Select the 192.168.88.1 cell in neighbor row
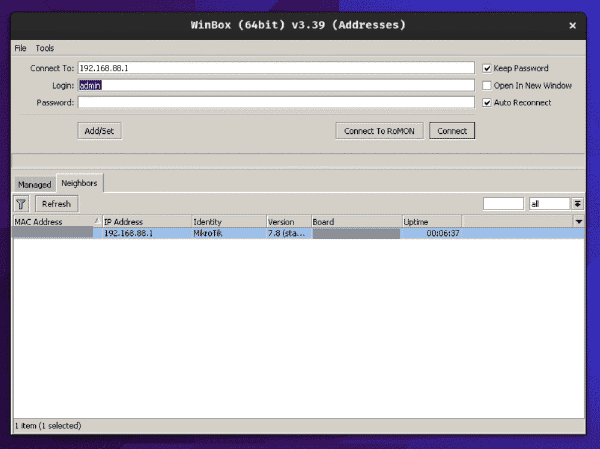Image resolution: width=600 pixels, height=449 pixels. 147,233
